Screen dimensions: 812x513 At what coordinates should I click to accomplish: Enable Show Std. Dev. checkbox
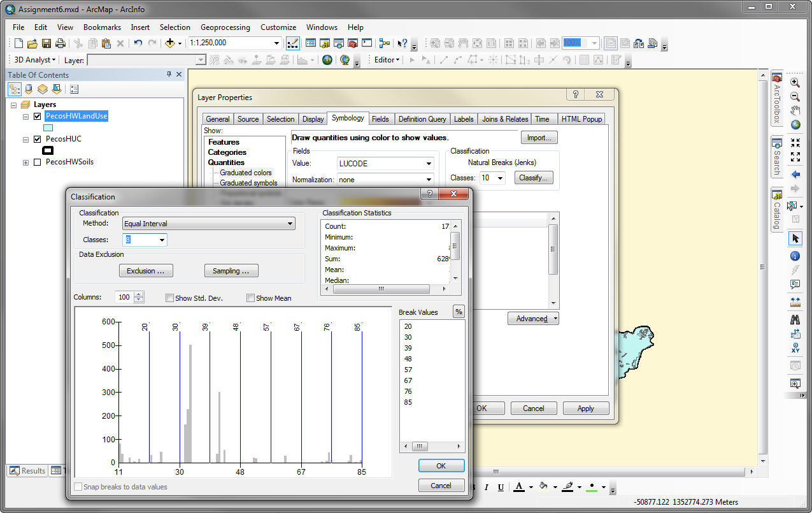(169, 298)
